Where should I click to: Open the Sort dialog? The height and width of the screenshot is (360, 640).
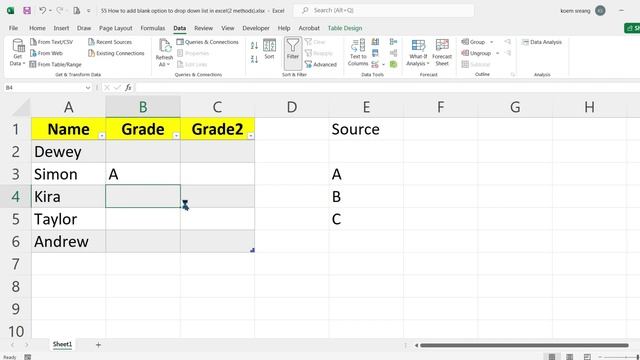[x=269, y=49]
